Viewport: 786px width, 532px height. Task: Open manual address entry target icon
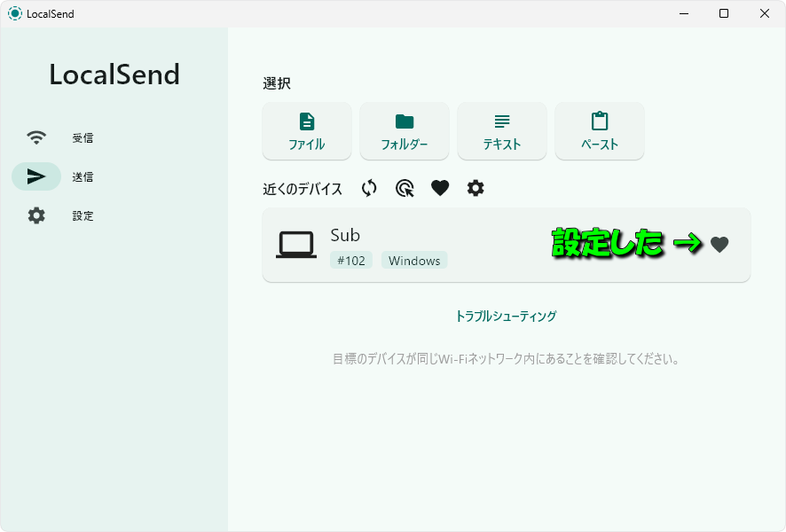click(405, 188)
